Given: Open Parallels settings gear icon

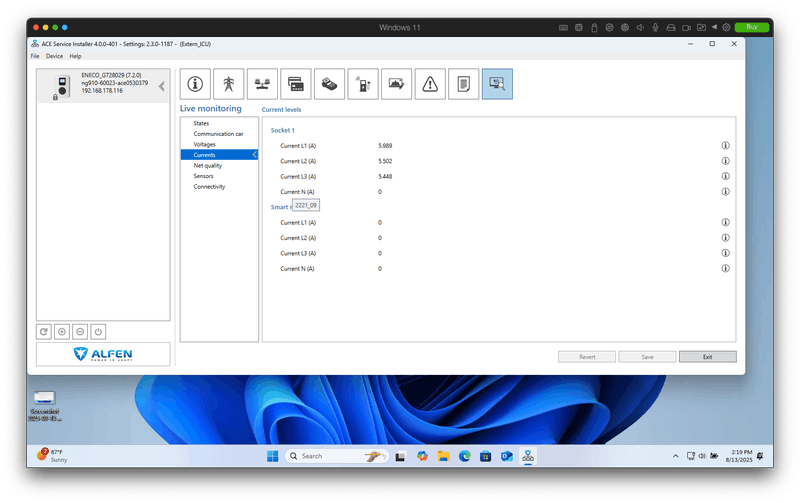Looking at the screenshot, I should coord(726,27).
